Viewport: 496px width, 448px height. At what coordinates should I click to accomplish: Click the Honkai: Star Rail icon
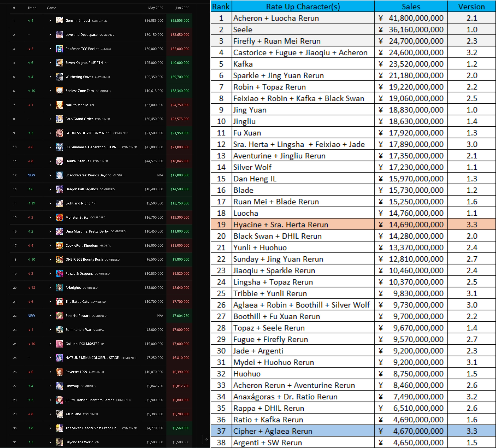point(59,161)
